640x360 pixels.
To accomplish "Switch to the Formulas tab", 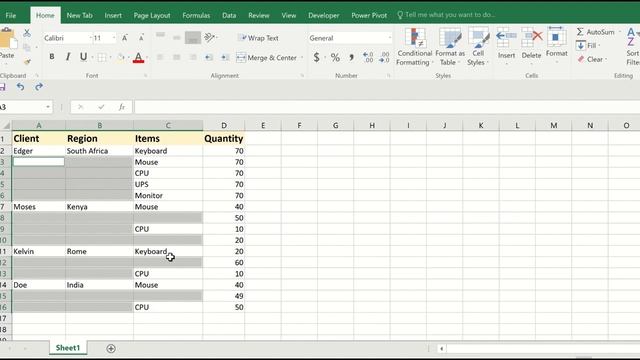I will point(196,16).
